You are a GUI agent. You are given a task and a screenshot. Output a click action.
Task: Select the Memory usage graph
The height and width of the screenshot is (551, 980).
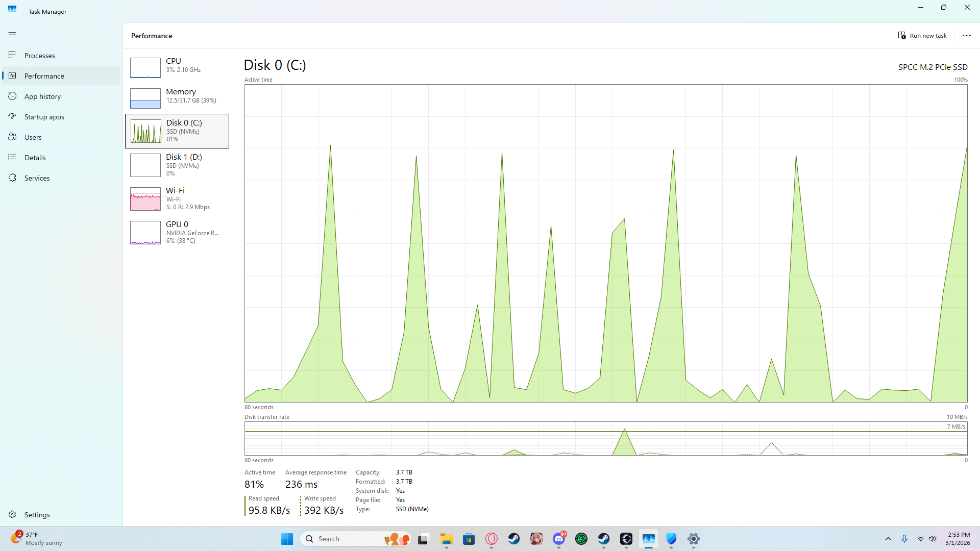[145, 98]
